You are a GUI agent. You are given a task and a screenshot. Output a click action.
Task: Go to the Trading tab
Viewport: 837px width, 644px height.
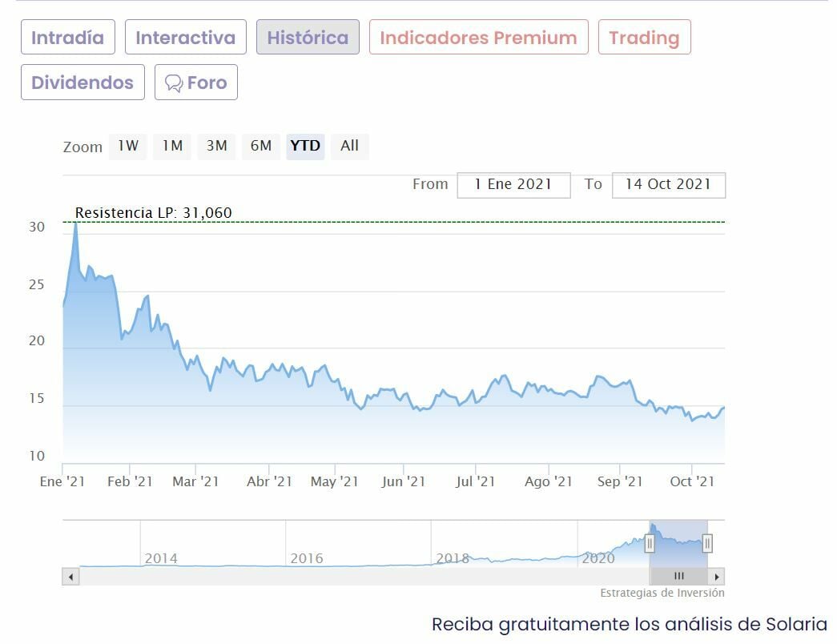644,38
